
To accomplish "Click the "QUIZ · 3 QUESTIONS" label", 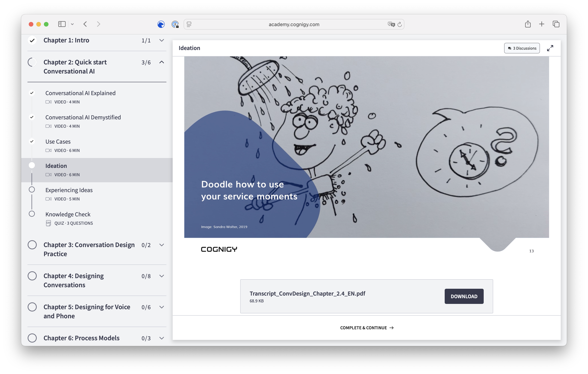I will tap(73, 223).
